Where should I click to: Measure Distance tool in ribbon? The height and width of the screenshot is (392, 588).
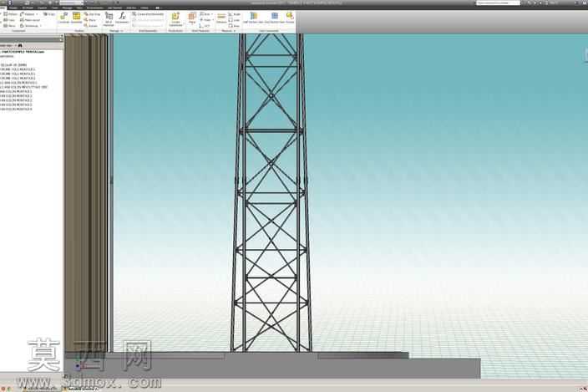(221, 18)
